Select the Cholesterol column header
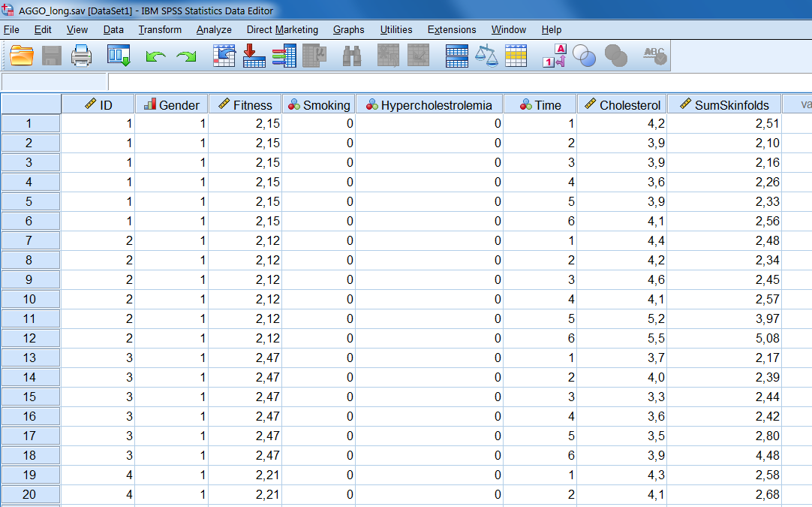This screenshot has height=507, width=812. coord(622,104)
